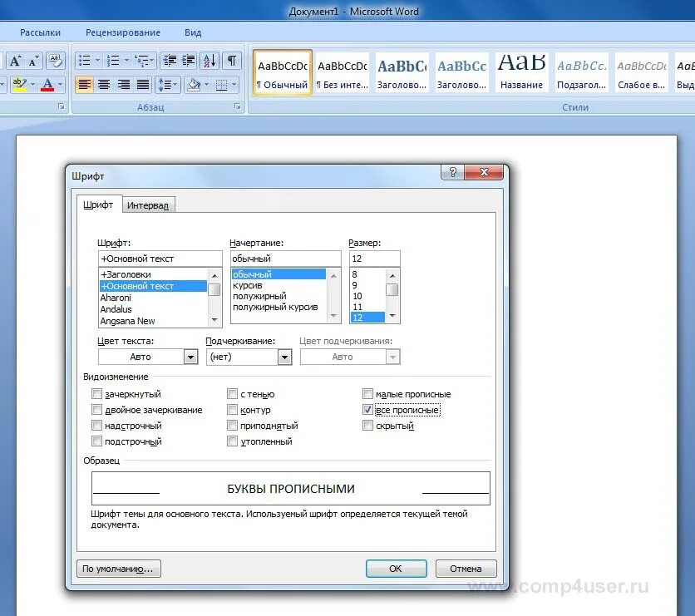Align text right
The height and width of the screenshot is (616, 695).
click(x=124, y=84)
